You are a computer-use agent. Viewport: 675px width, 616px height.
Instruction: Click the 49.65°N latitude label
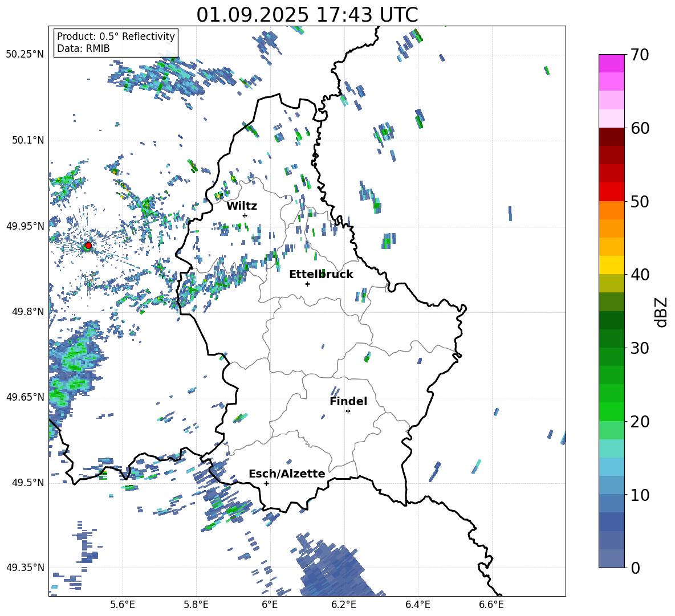click(x=25, y=397)
